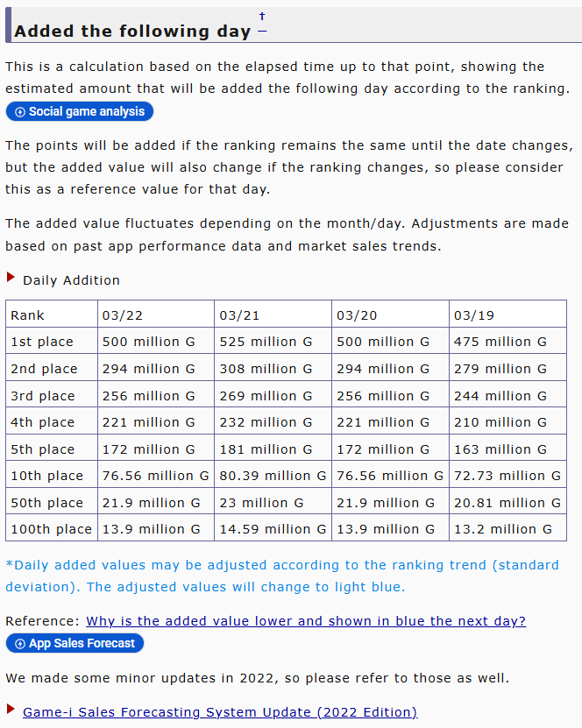Click the '80.39 million G' cell

273,475
